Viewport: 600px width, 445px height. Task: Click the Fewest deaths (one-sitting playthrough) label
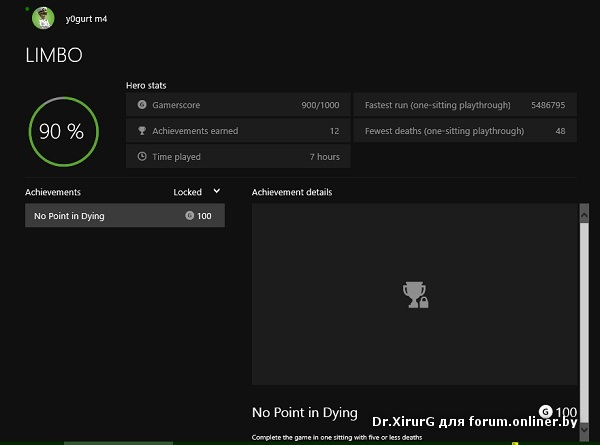click(444, 131)
